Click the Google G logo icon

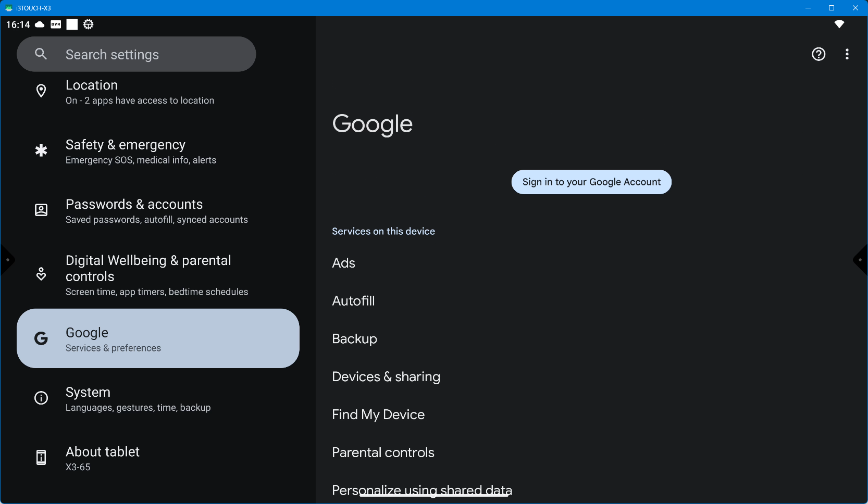tap(41, 339)
